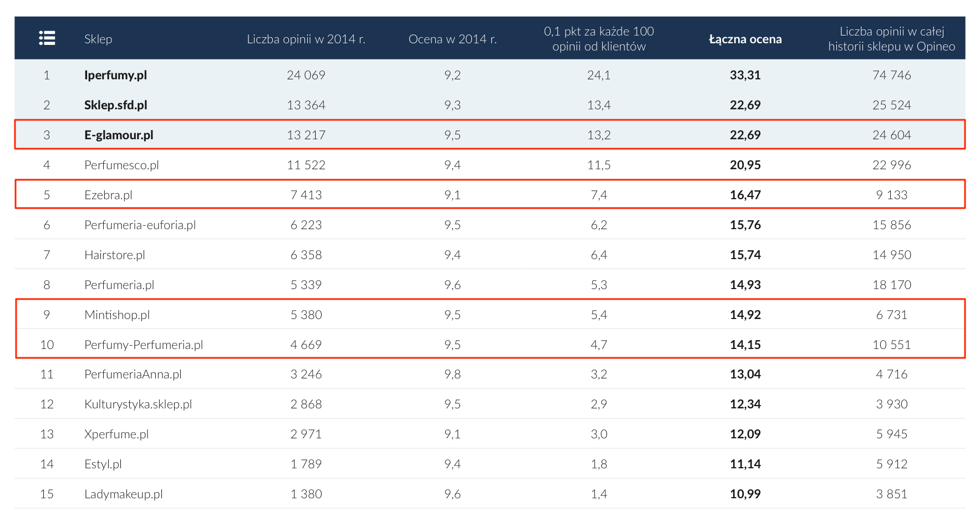Click Ladymakeup.pl history opinions 3 851
This screenshot has height=521, width=980.
[892, 494]
